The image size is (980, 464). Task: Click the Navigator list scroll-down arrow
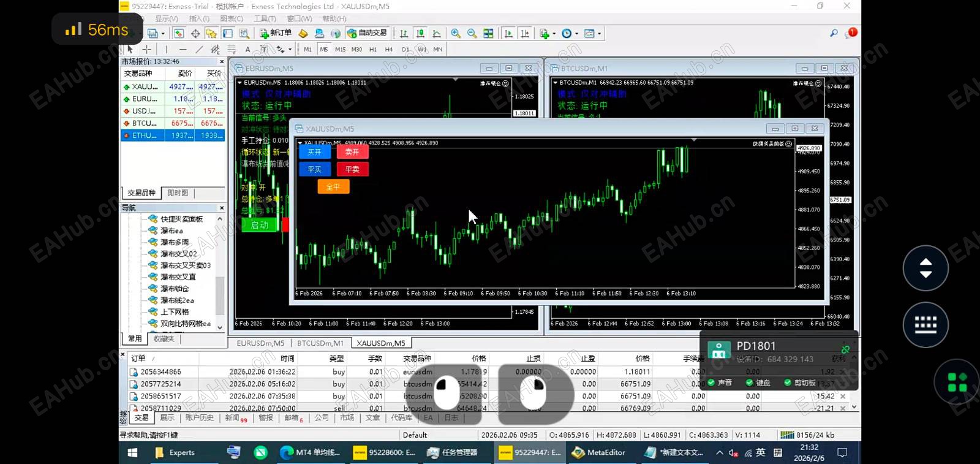point(220,328)
